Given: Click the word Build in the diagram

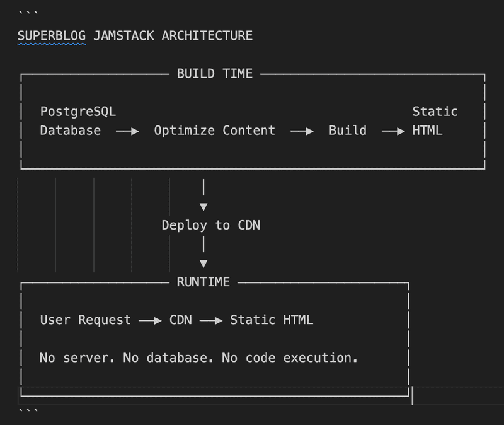Looking at the screenshot, I should point(347,131).
